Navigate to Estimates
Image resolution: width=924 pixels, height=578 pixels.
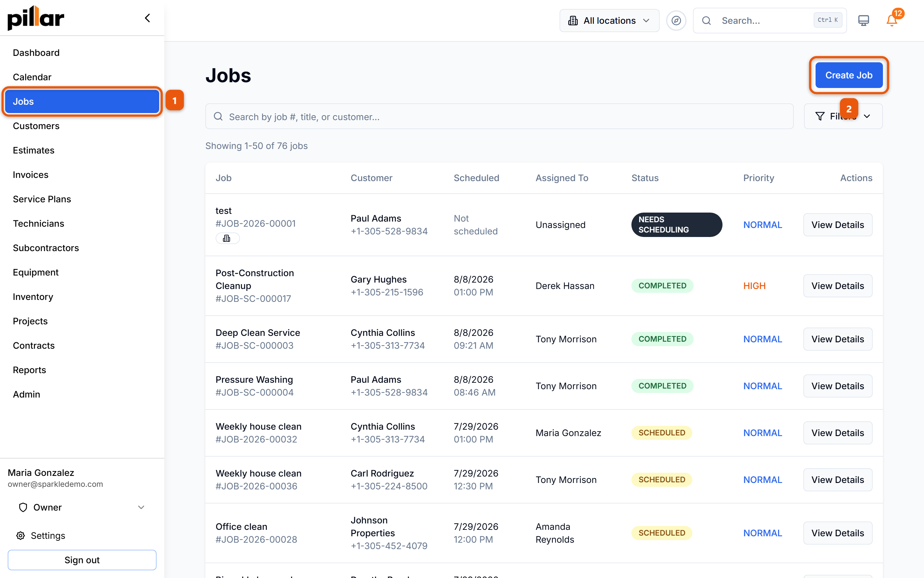click(34, 150)
